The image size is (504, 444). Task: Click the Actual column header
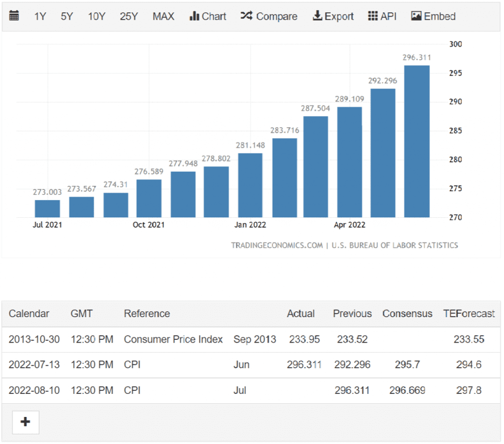(301, 314)
